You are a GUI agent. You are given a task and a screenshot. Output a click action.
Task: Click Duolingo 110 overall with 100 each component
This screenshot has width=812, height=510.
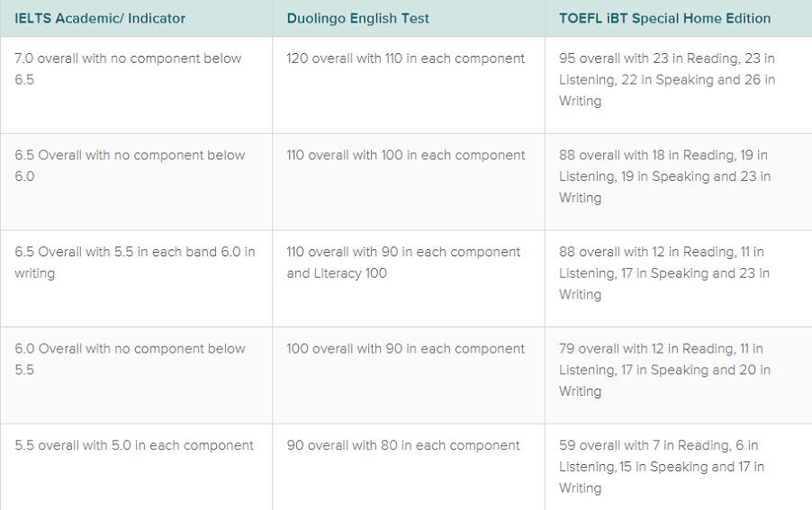[x=405, y=156]
